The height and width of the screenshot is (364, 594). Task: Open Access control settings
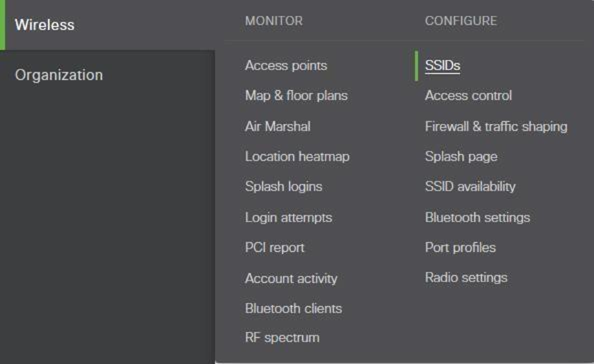point(468,96)
